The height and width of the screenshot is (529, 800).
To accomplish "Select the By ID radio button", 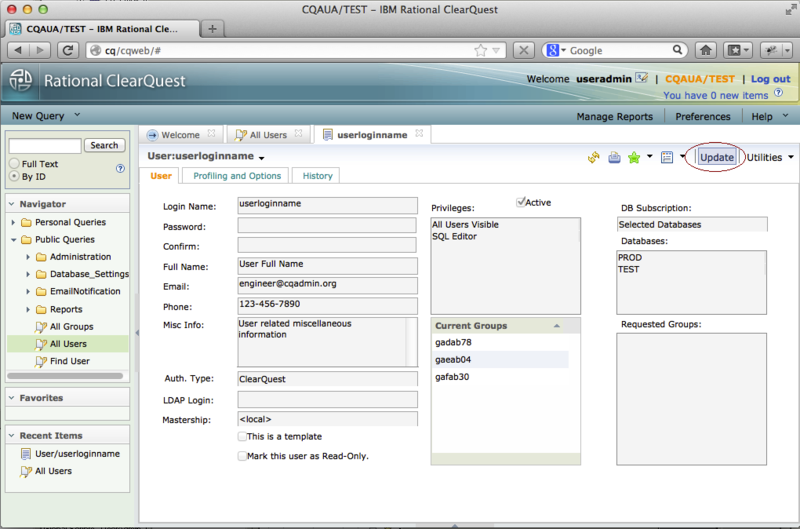I will coord(14,176).
